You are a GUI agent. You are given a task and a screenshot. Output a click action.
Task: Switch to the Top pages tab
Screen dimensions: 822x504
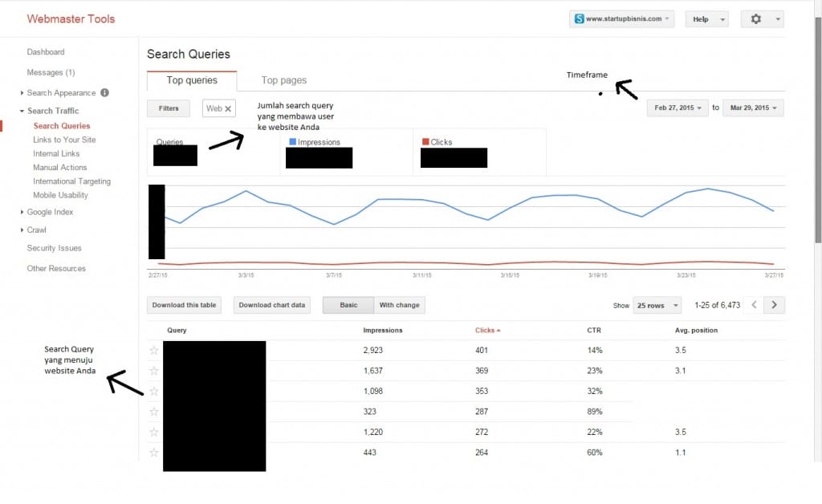(x=283, y=80)
